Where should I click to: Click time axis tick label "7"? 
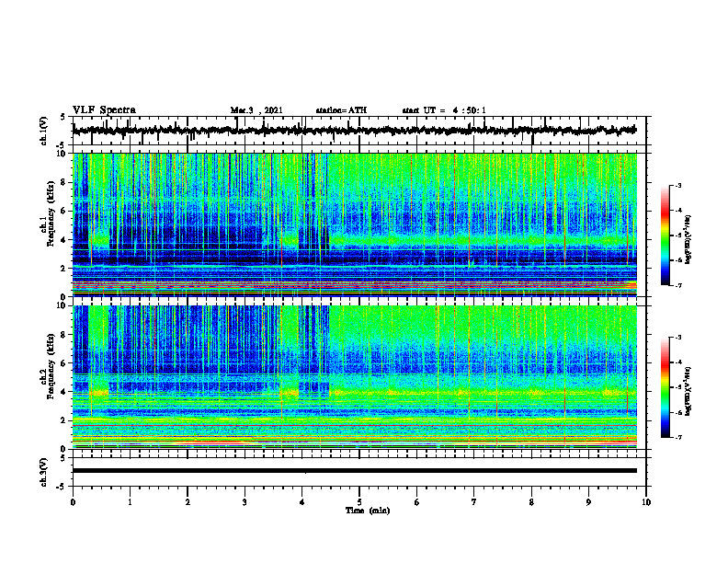point(474,502)
